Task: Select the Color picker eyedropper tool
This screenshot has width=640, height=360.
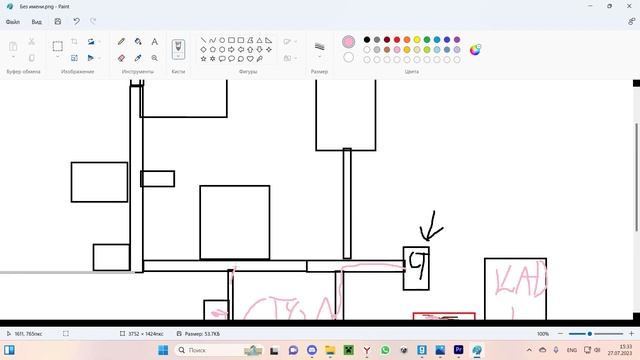Action: (x=138, y=58)
